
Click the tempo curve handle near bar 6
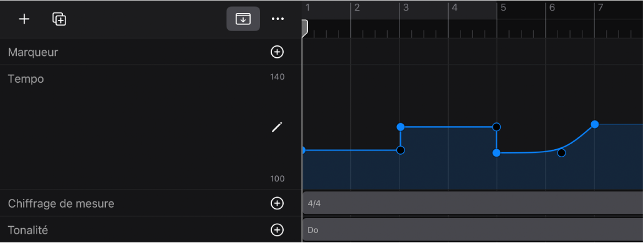[x=561, y=153]
